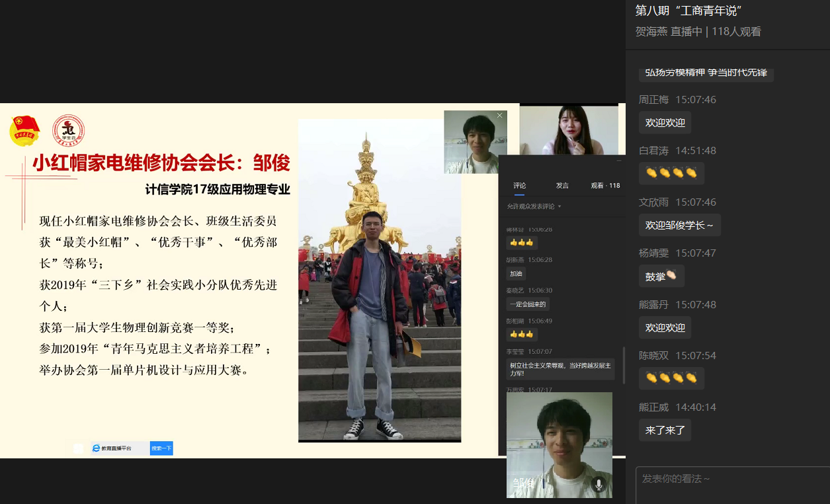
Task: Click the thumbs-up emoji message from 彭相瑚
Action: coord(521,334)
